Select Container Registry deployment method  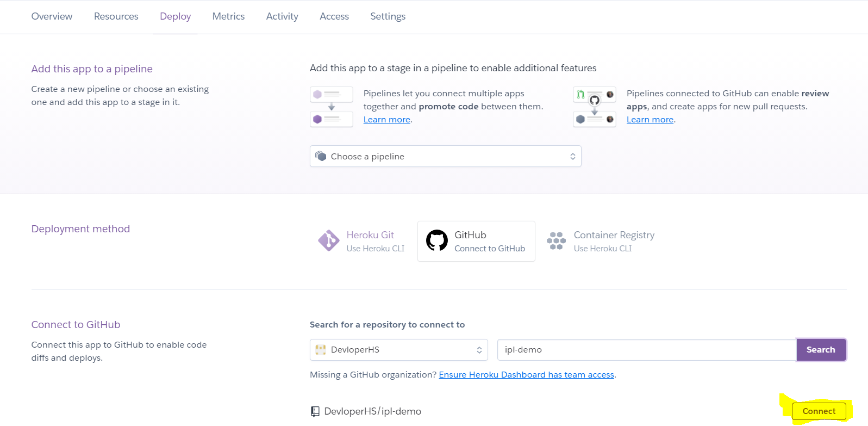pyautogui.click(x=600, y=241)
